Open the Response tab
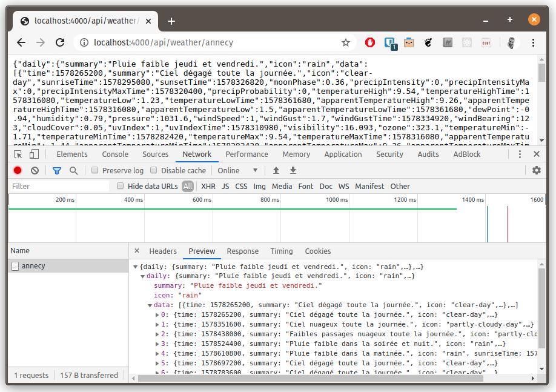Viewport: 556px width, 392px height. pos(242,251)
